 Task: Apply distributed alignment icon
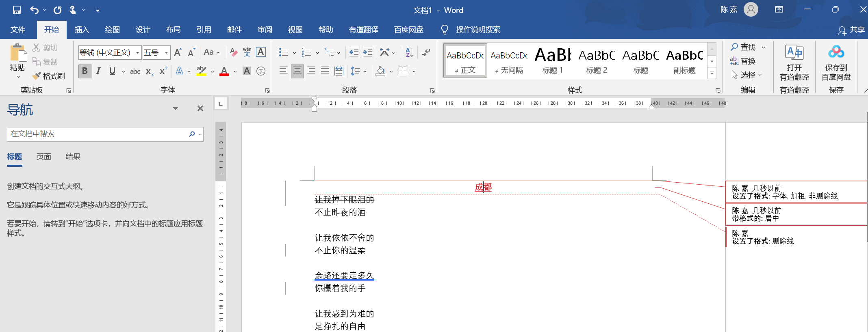[x=339, y=71]
